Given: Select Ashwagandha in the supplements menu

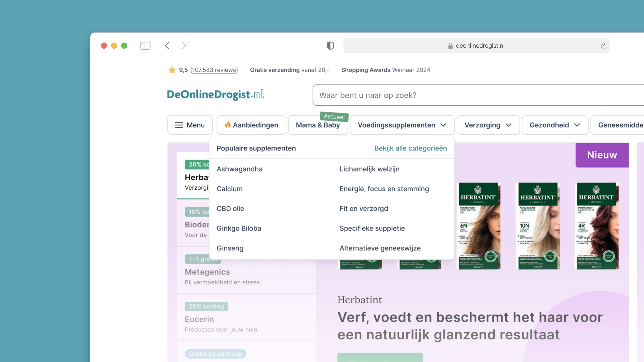Looking at the screenshot, I should [x=239, y=169].
